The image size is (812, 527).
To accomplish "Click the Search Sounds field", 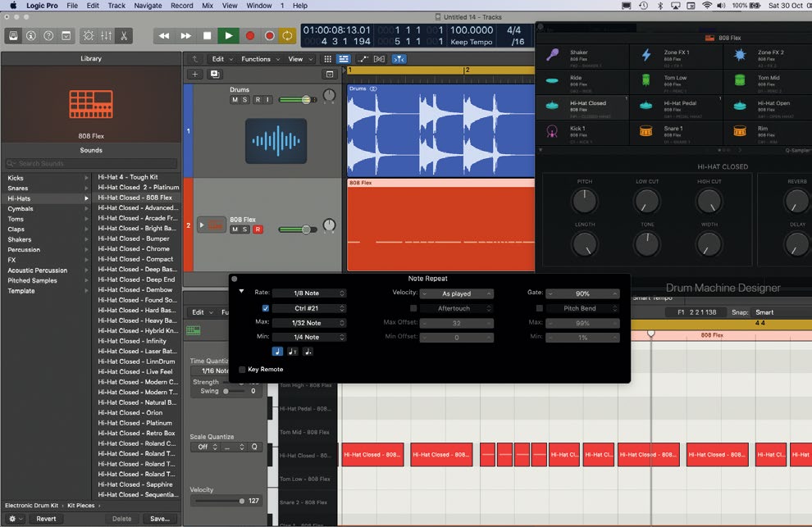I will [91, 164].
